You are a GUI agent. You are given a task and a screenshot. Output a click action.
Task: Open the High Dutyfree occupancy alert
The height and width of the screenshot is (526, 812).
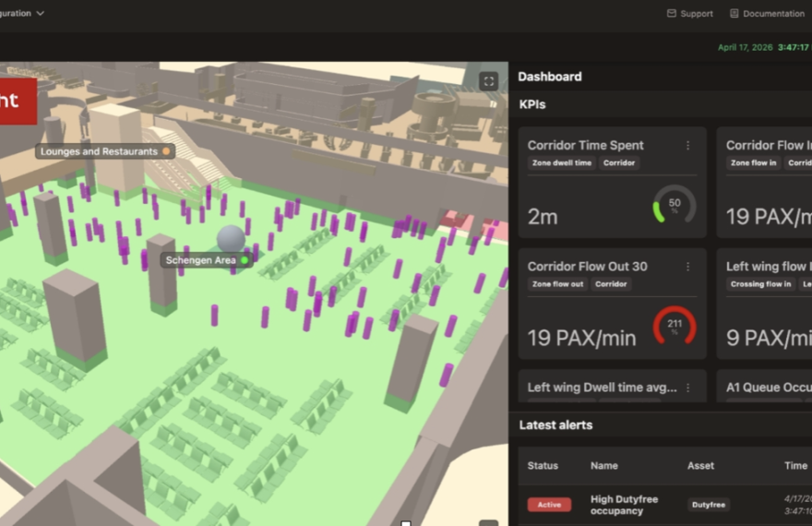(x=624, y=505)
